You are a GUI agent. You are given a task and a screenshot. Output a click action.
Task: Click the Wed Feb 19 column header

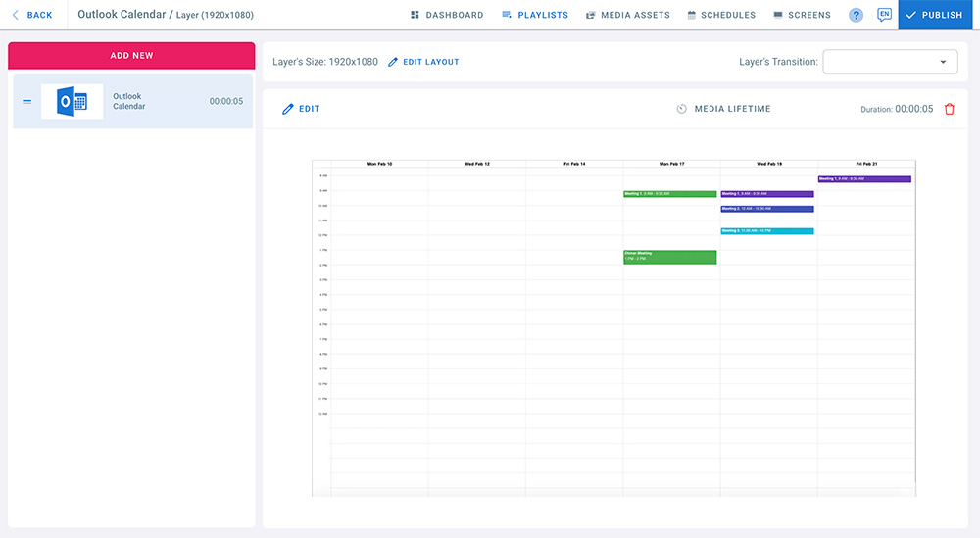pos(769,164)
